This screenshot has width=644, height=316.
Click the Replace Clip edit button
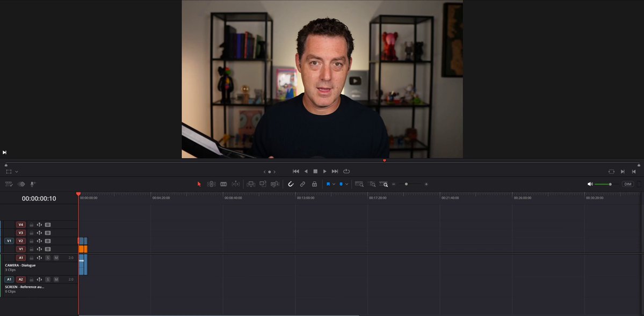click(x=275, y=184)
